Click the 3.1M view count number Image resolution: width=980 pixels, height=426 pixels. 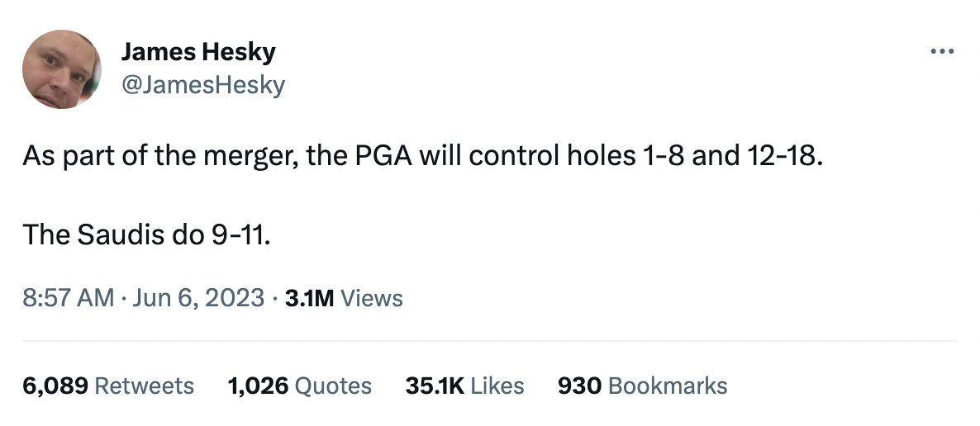[x=309, y=299]
